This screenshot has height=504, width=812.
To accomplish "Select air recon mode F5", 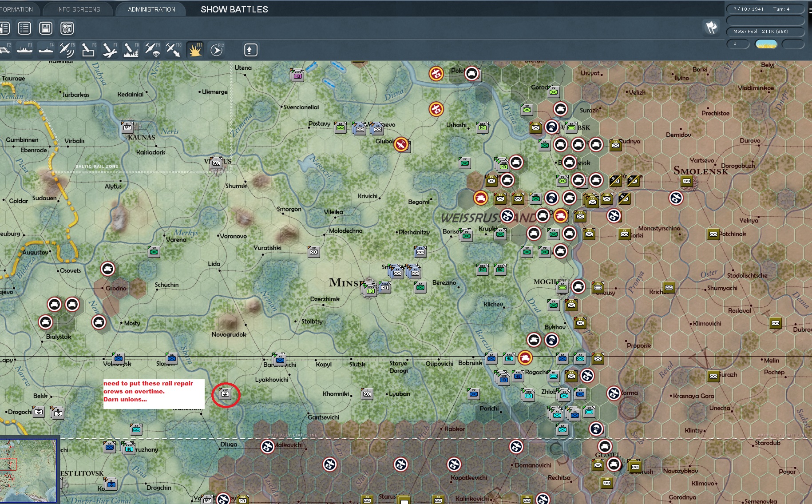I will point(67,50).
